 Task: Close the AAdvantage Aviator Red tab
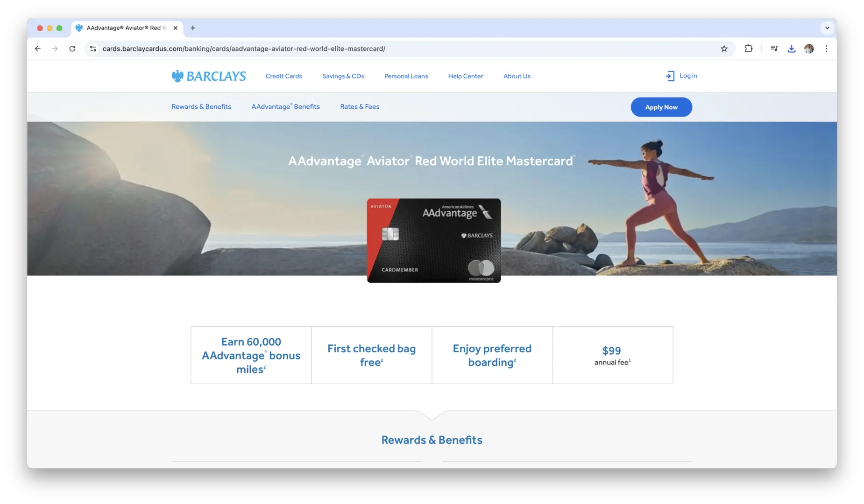click(x=176, y=28)
